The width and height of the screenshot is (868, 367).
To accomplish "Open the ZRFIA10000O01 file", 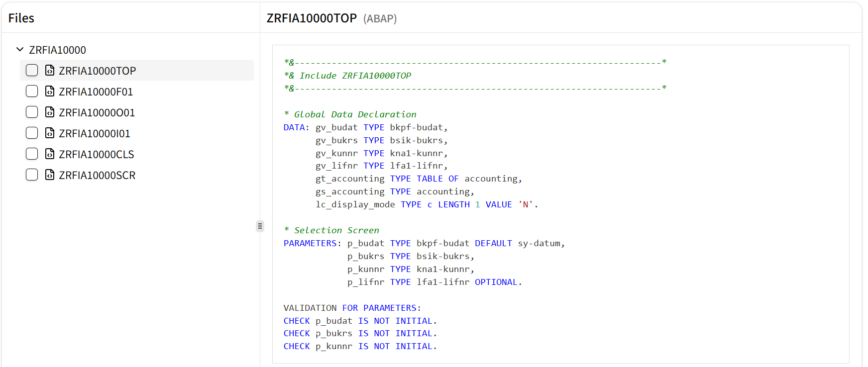I will pos(97,112).
